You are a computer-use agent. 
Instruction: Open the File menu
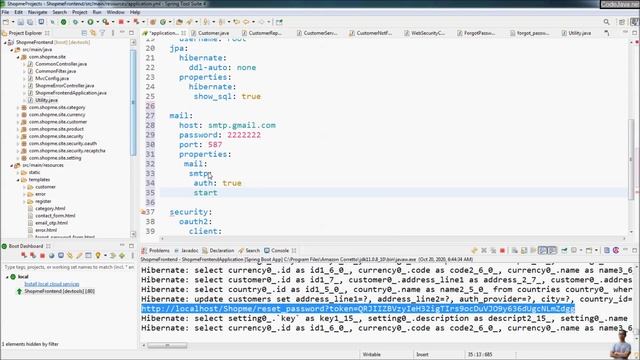(x=5, y=12)
